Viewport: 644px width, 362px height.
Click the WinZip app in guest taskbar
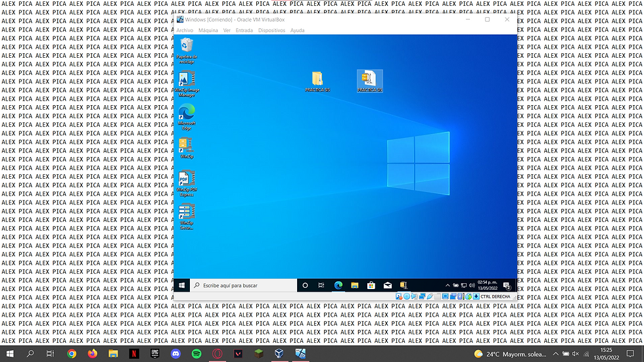[403, 285]
